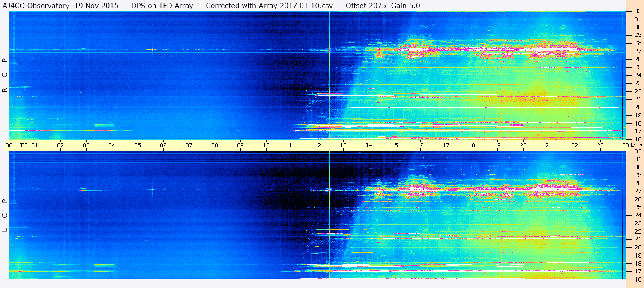
Task: Select the "DPS on TFD Array" title text
Action: [161, 6]
